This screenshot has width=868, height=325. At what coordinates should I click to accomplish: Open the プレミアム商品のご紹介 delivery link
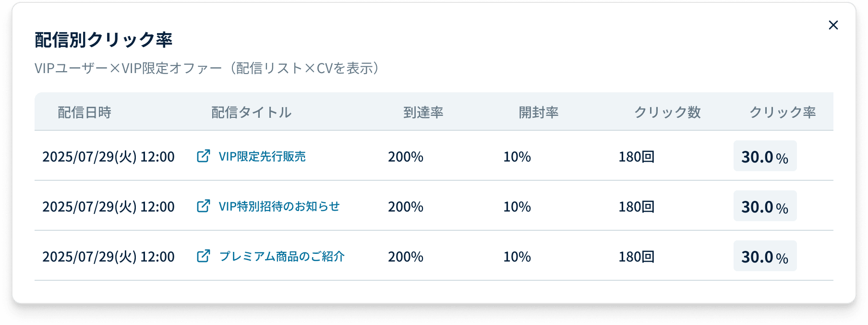283,256
